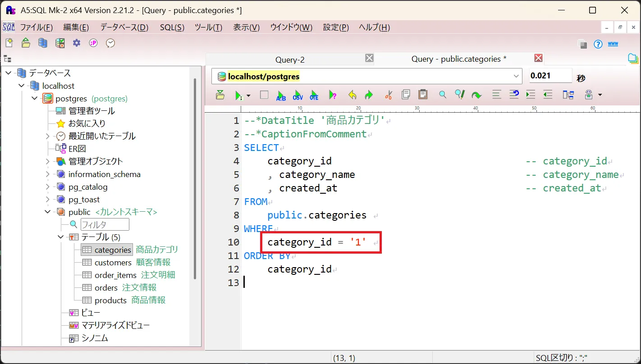Collapse the localhost tree node

21,86
